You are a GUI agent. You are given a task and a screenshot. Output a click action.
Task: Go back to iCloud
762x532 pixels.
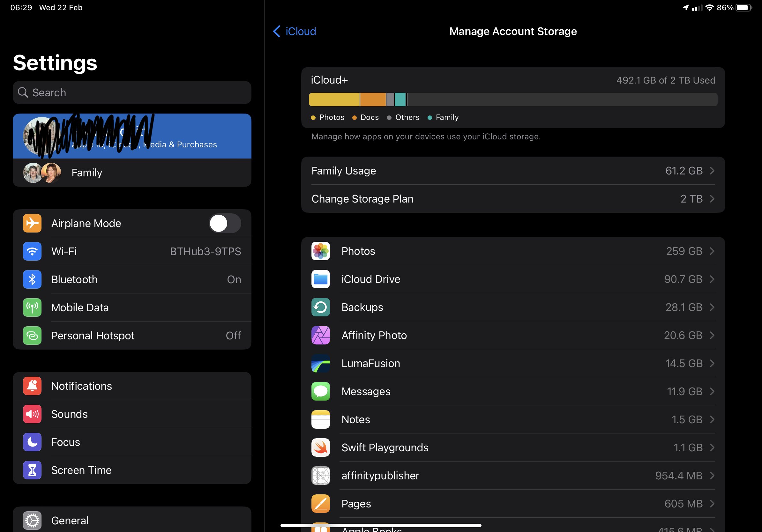(295, 31)
